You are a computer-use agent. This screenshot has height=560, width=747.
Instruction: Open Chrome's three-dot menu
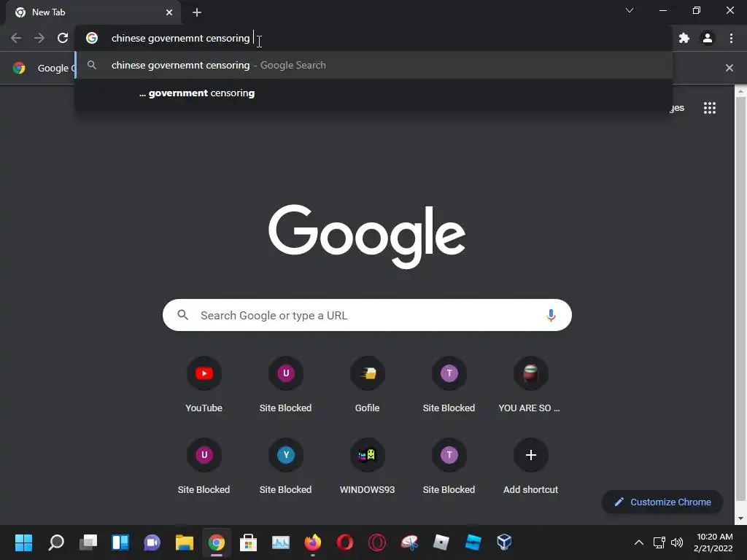point(731,38)
